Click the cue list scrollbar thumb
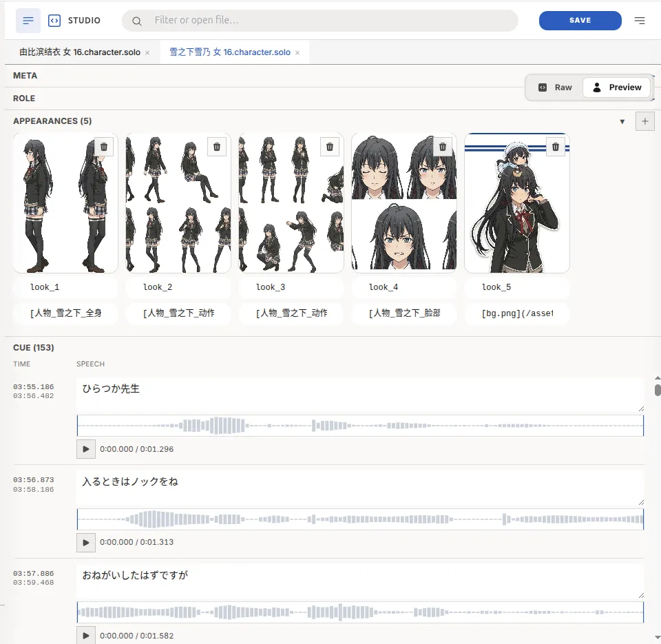 (658, 390)
